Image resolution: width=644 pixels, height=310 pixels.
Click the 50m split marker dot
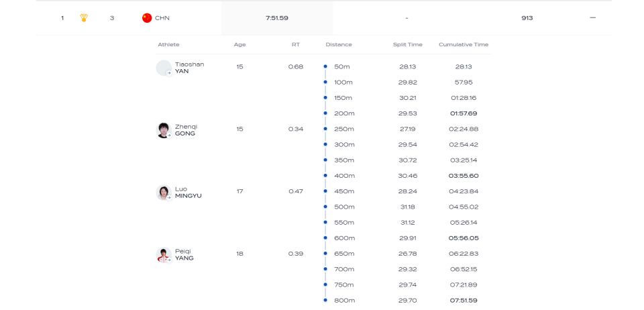pyautogui.click(x=325, y=67)
